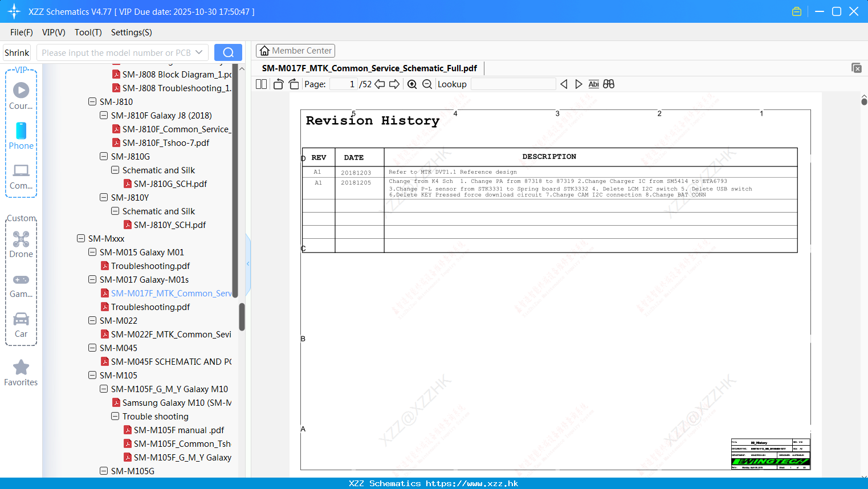Collapse the SM-M105 node
Screen dimensions: 868x489
pyautogui.click(x=92, y=375)
